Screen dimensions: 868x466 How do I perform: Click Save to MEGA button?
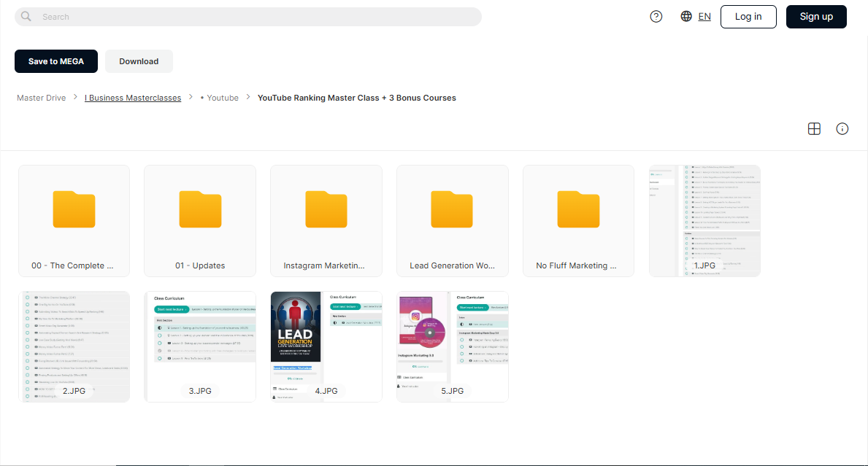(56, 61)
